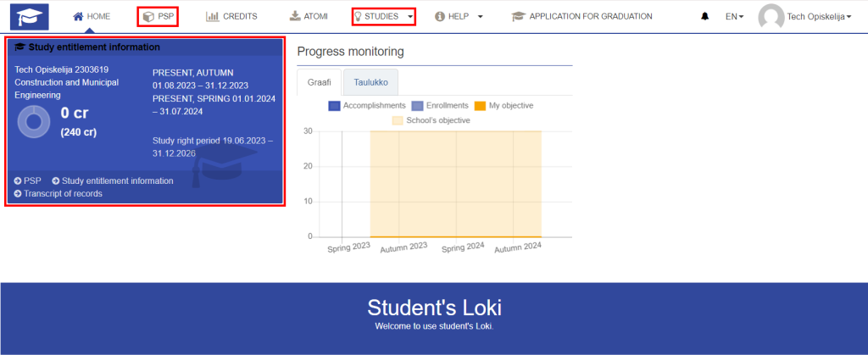
Task: Select the Graafi tab
Action: (x=320, y=82)
